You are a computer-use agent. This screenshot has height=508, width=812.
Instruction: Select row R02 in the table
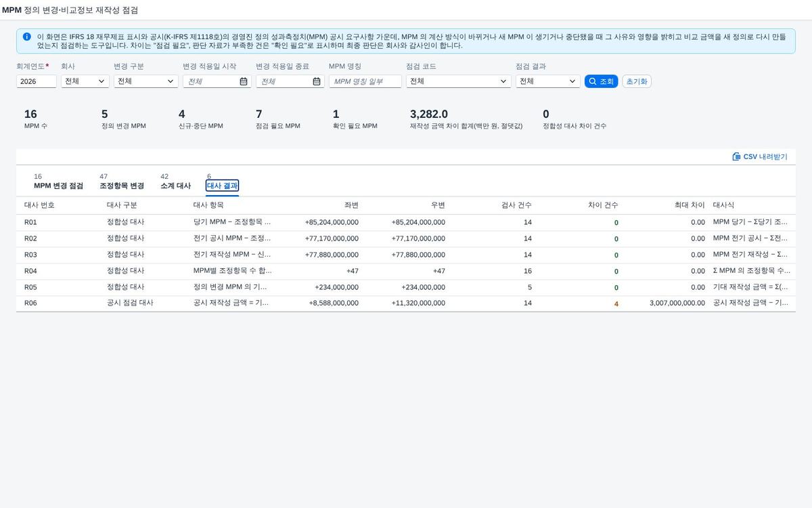pyautogui.click(x=406, y=238)
